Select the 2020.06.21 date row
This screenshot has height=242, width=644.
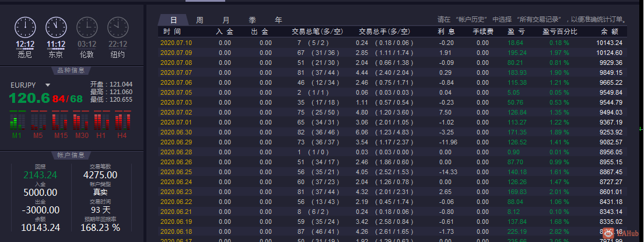point(392,212)
